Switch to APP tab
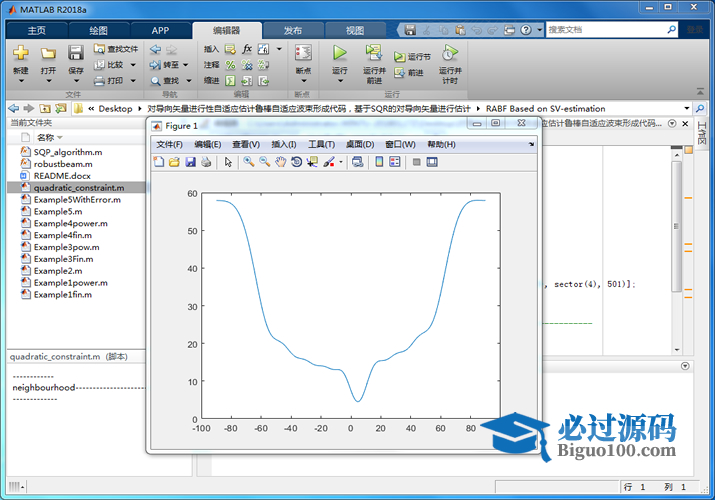 160,31
